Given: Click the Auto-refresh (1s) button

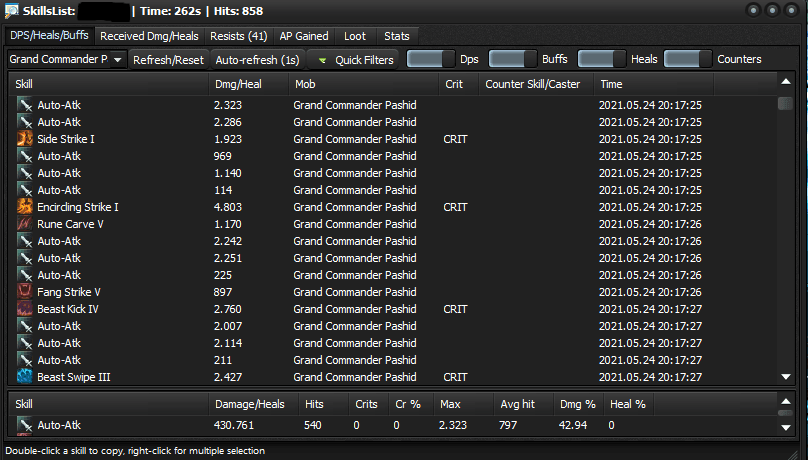Looking at the screenshot, I should coord(258,60).
